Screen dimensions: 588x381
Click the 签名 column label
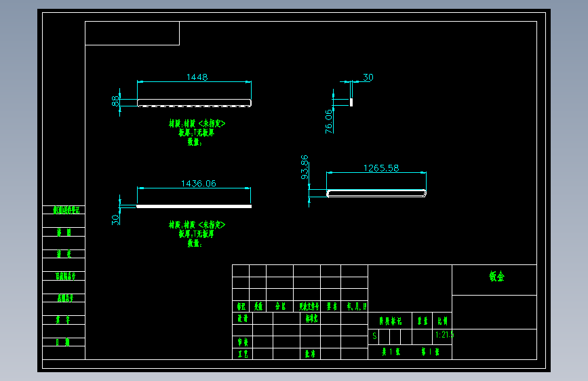[332, 306]
